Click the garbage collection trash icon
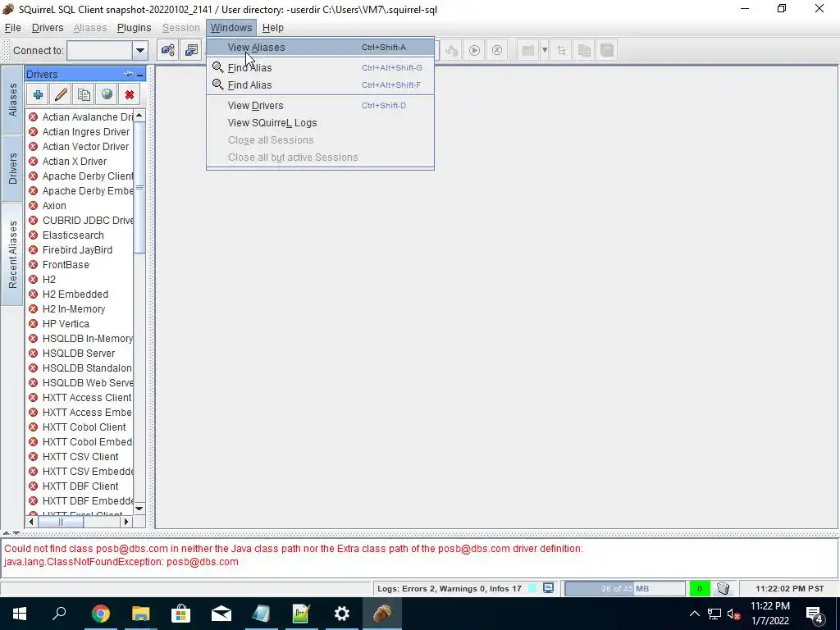The height and width of the screenshot is (630, 840). 724,588
